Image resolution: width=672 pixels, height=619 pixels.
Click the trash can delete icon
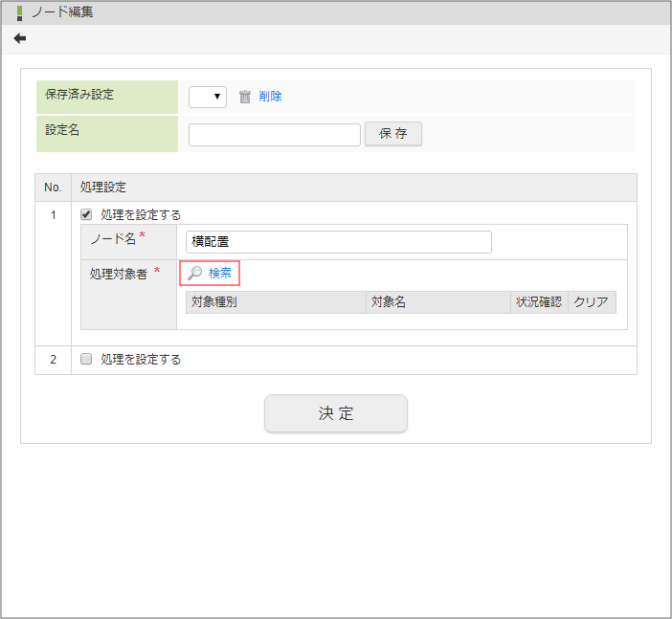pos(245,97)
